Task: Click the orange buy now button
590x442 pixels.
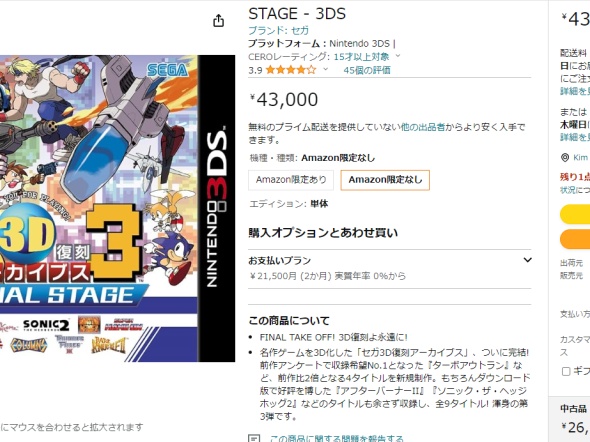Action: coord(575,239)
